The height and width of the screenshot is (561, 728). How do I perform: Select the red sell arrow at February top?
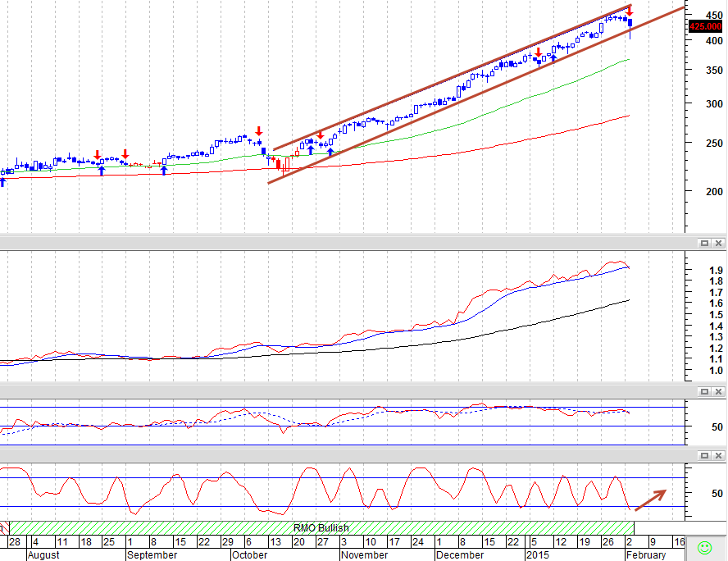[x=630, y=10]
